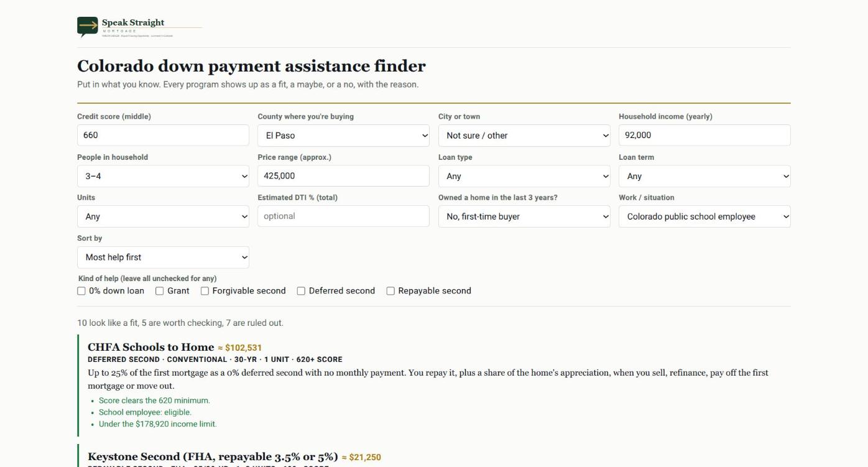Check the Forgivable second checkbox

tap(205, 291)
